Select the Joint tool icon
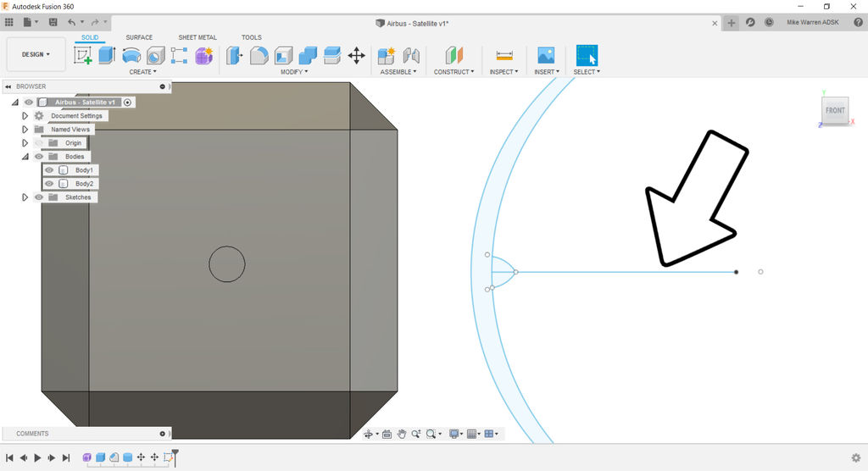Screen dimensions: 868x471 [x=411, y=55]
